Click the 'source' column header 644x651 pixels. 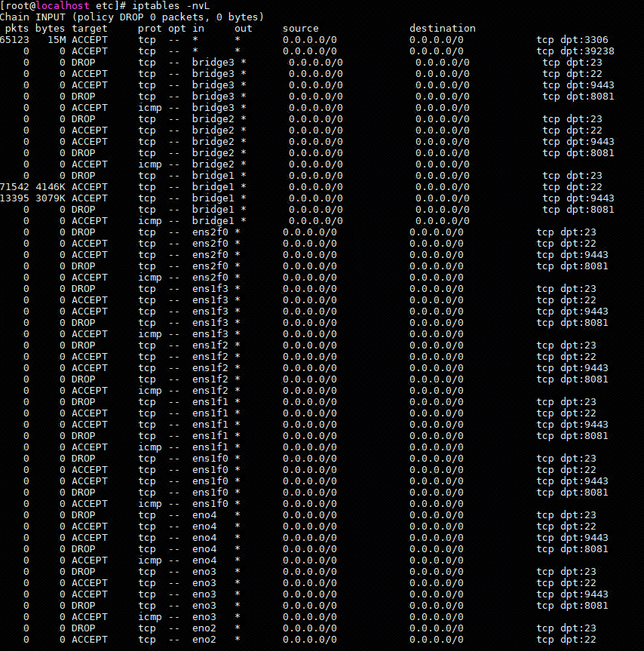click(x=300, y=28)
